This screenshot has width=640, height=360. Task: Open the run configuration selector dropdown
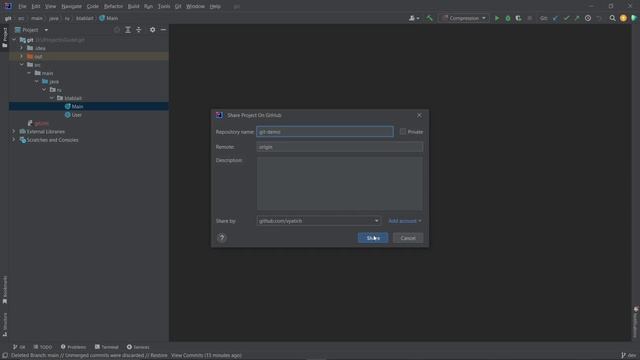point(464,18)
